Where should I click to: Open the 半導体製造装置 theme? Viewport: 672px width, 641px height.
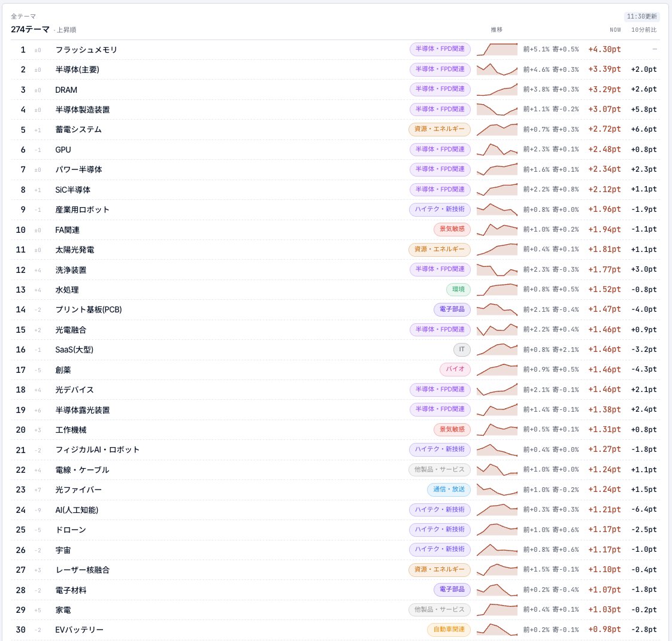pos(82,110)
